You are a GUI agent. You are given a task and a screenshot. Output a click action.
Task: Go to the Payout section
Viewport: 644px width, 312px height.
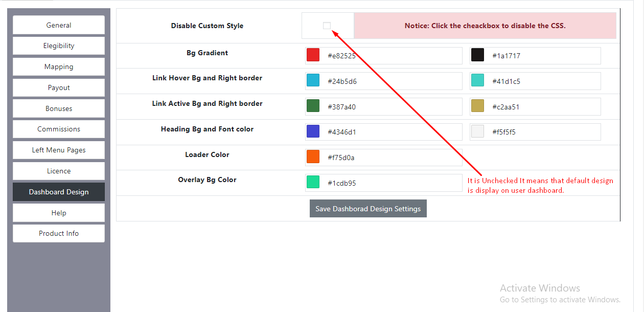point(58,87)
